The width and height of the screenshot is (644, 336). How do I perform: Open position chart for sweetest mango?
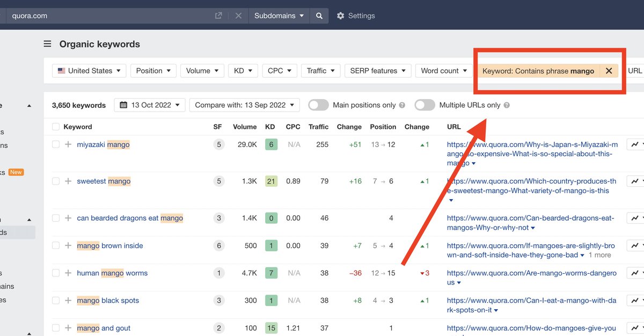(636, 181)
